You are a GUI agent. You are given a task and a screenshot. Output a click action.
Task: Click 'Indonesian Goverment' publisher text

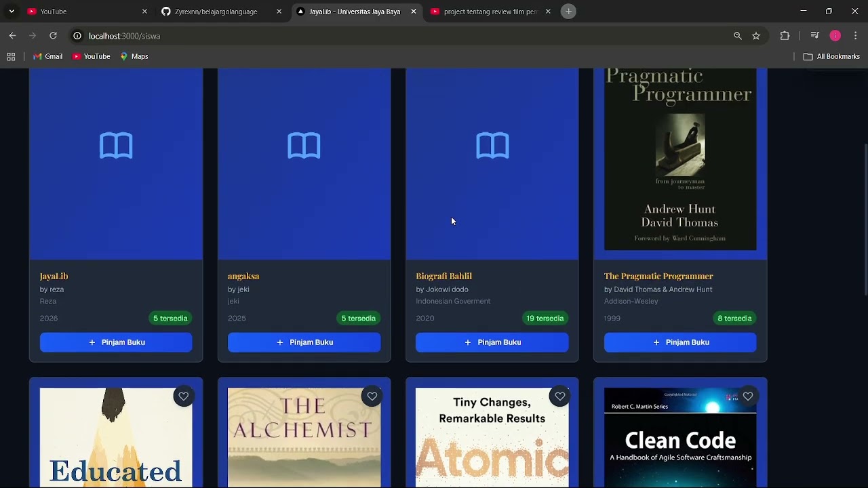coord(453,301)
